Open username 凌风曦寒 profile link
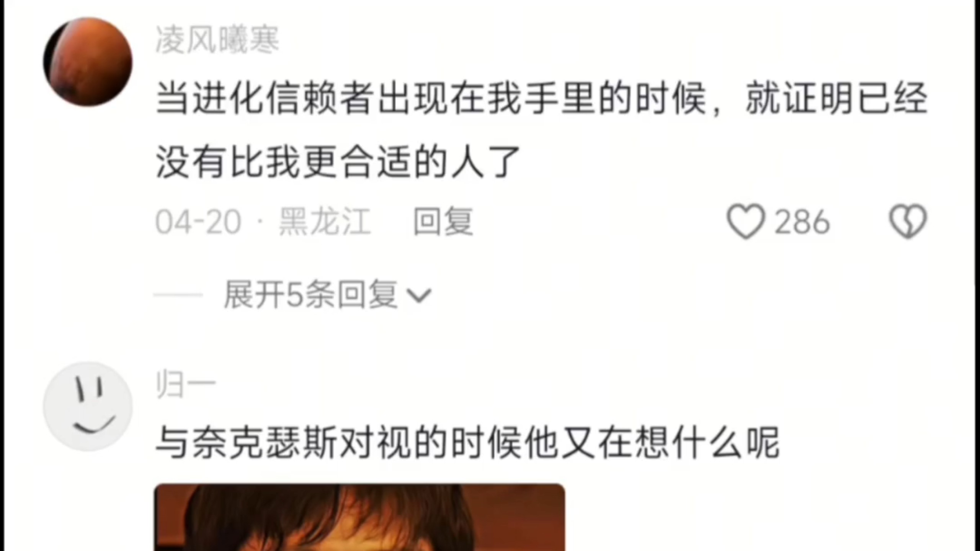Viewport: 980px width, 551px height. click(217, 40)
